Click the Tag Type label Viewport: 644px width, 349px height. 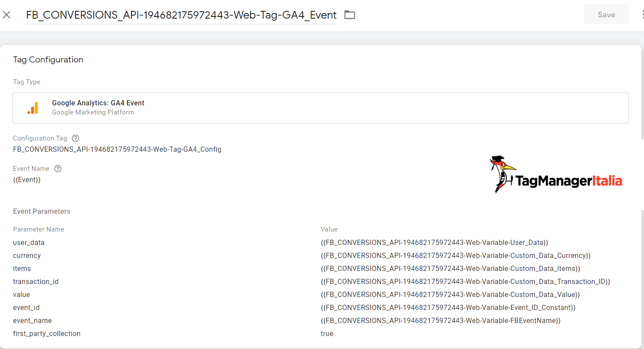point(26,82)
